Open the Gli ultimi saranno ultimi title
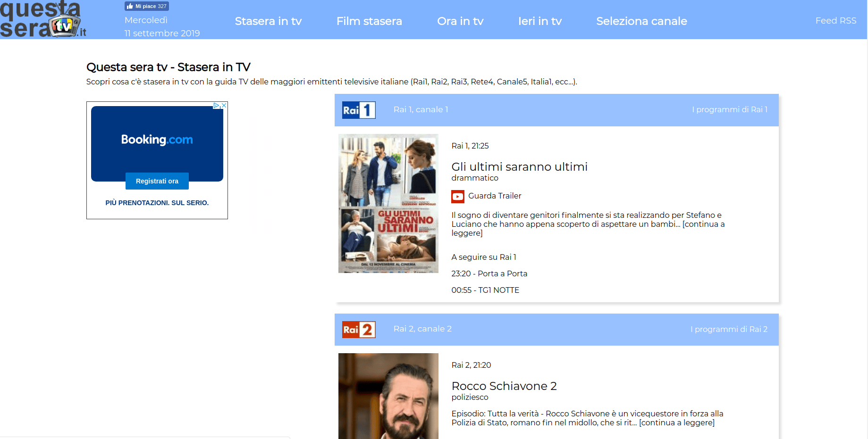Screen dimensions: 868x439 pyautogui.click(x=519, y=167)
